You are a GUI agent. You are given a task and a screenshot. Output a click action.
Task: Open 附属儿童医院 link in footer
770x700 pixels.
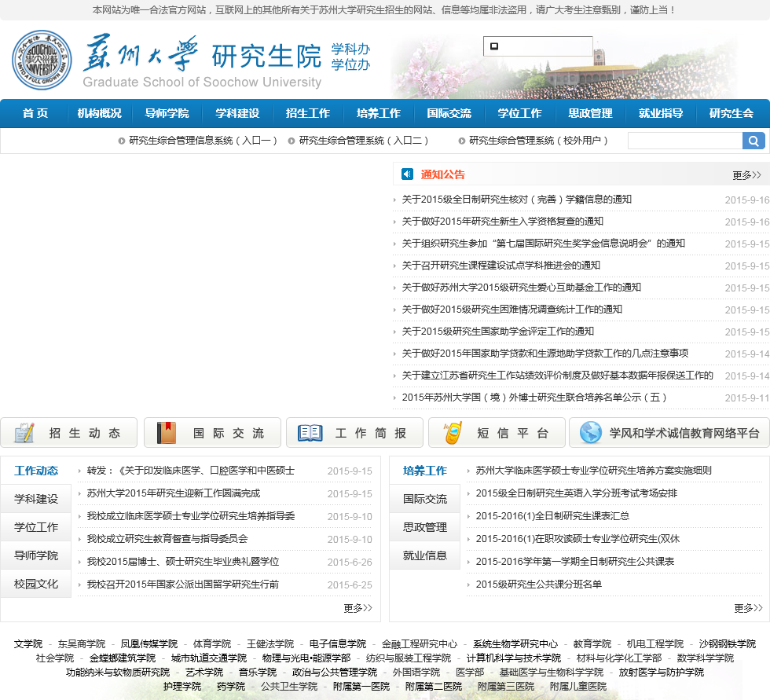[578, 687]
